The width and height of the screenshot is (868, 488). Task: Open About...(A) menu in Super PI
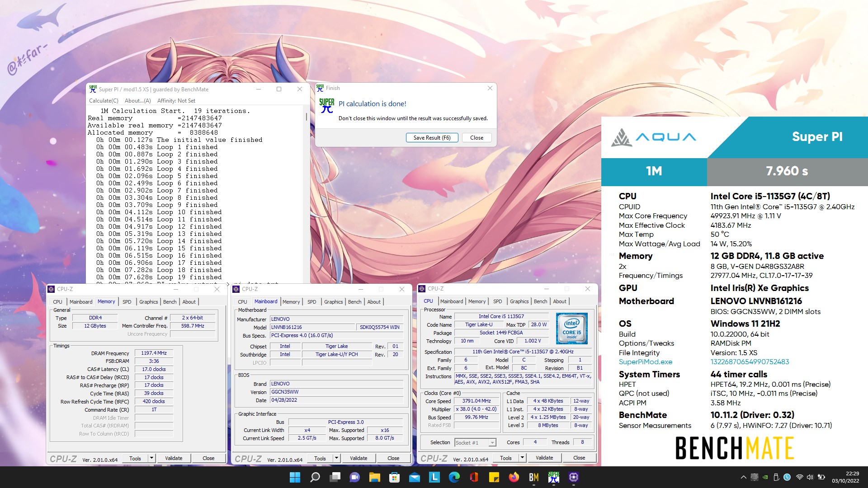[x=138, y=101]
